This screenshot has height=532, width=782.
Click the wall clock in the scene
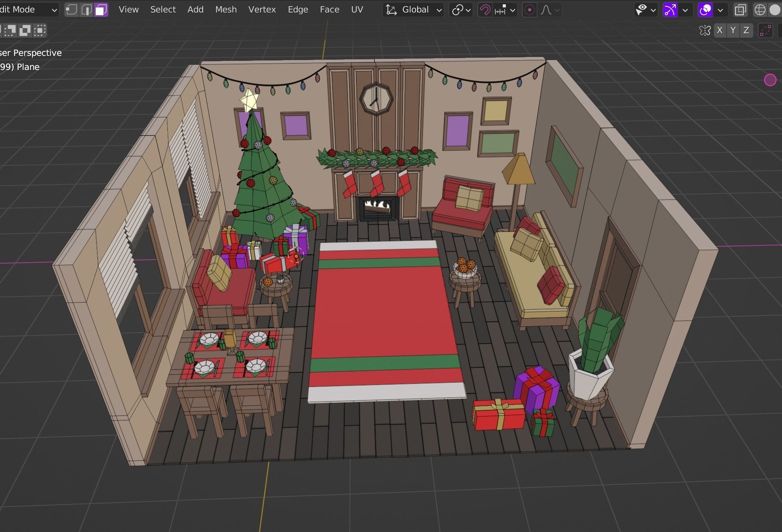point(376,99)
